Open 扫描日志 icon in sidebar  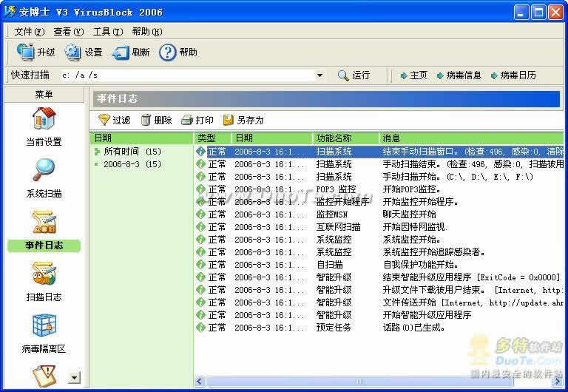pyautogui.click(x=44, y=273)
